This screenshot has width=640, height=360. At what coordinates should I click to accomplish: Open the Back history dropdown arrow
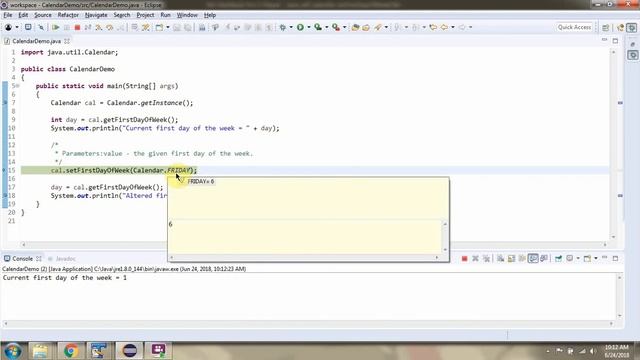(x=453, y=27)
